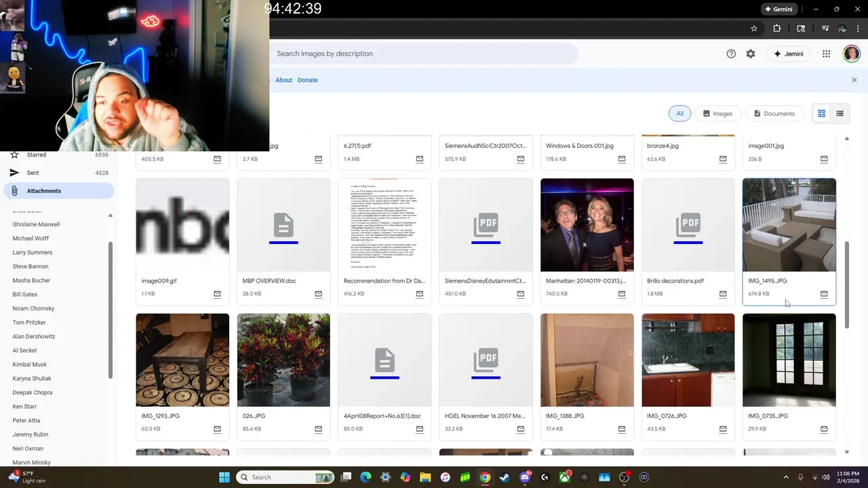The width and height of the screenshot is (868, 488).
Task: Show All attachment types
Action: tap(679, 113)
